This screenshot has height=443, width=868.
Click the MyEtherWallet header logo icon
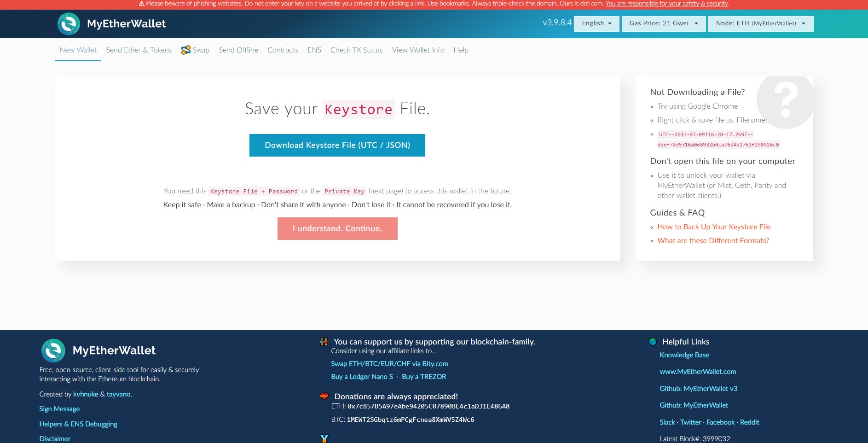click(x=69, y=24)
